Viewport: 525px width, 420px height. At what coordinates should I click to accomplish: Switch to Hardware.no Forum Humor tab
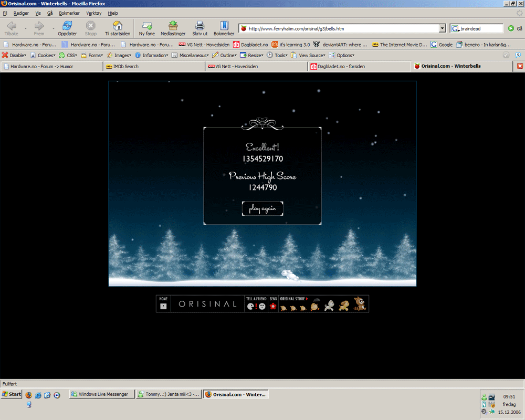pos(52,66)
